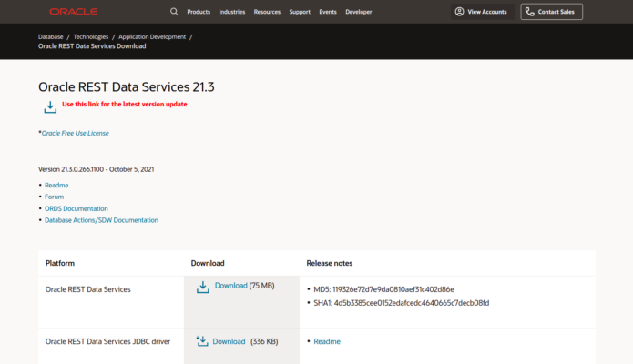Click the version 21.3.0.266.1100 date text
633x364 pixels.
pos(96,169)
